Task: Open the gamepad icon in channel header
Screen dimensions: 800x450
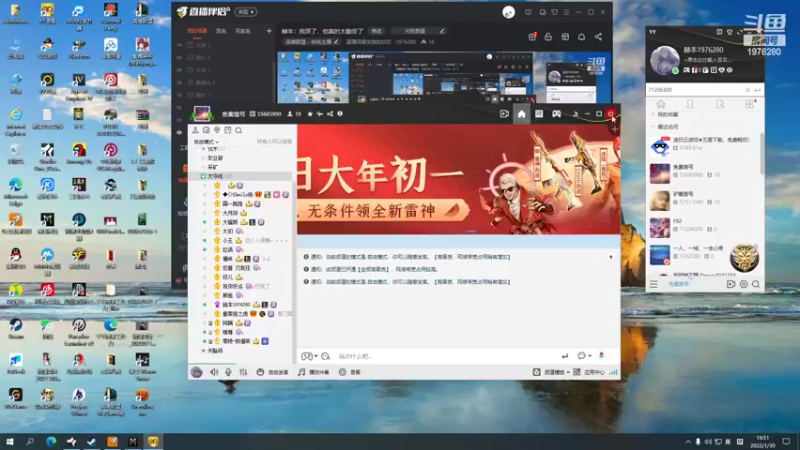Action: [556, 114]
